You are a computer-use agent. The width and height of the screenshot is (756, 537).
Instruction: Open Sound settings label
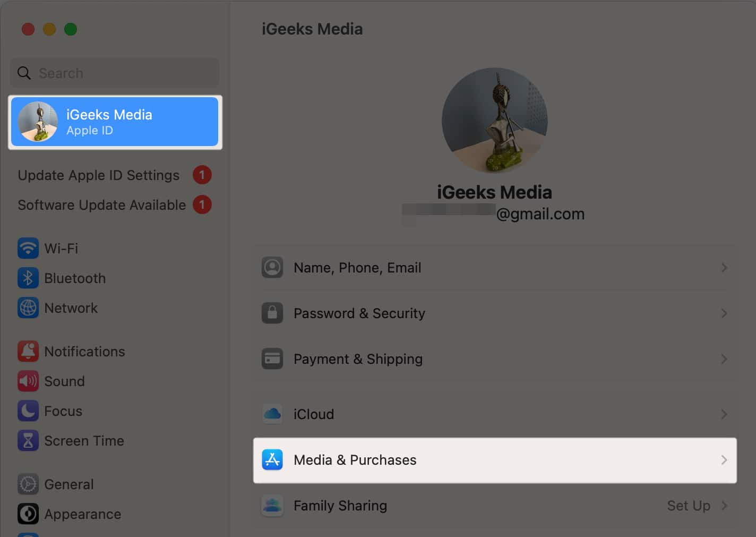pos(64,381)
